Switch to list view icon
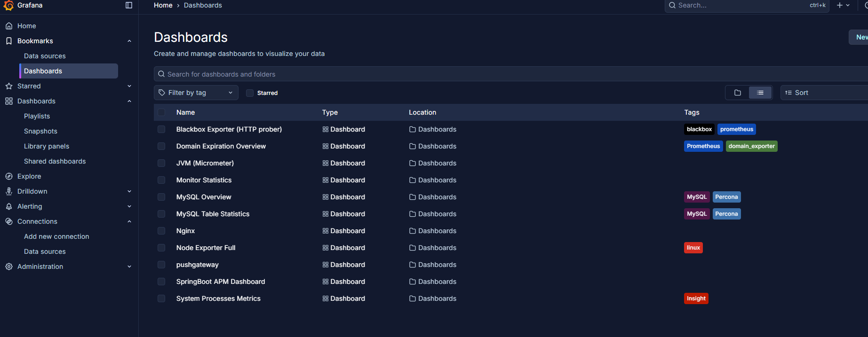The image size is (868, 337). [x=760, y=93]
